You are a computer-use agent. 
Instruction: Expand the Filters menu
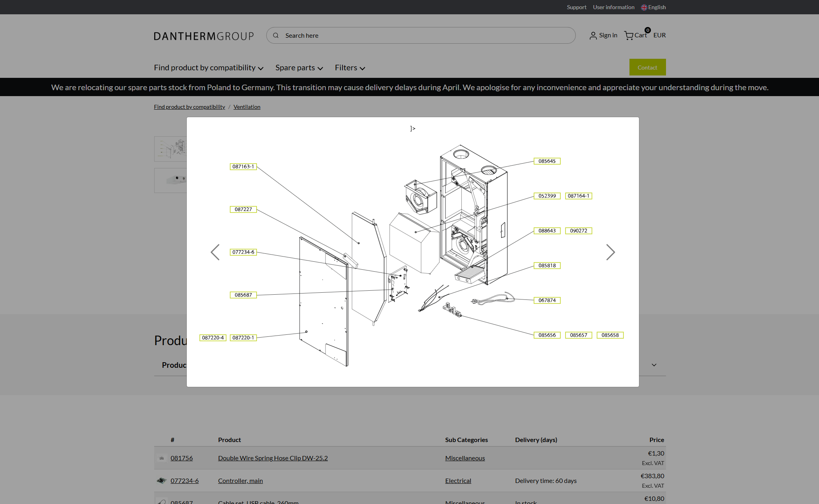[350, 68]
